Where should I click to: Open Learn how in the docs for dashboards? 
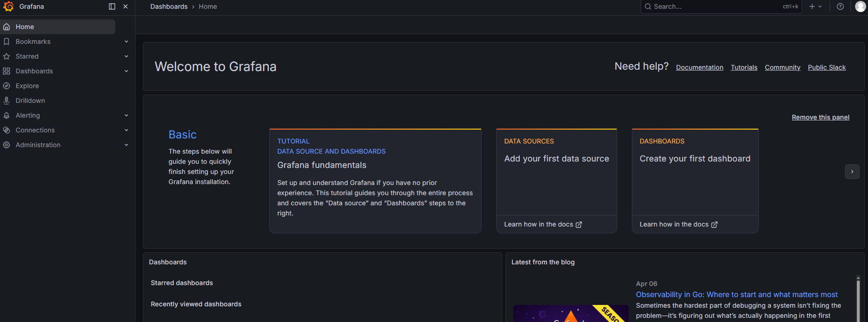point(678,224)
